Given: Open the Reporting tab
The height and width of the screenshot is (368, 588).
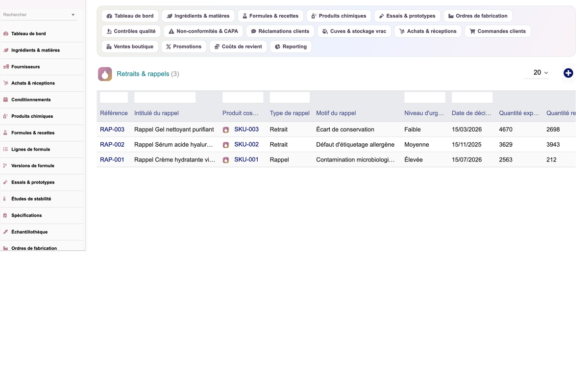Looking at the screenshot, I should coord(291,47).
